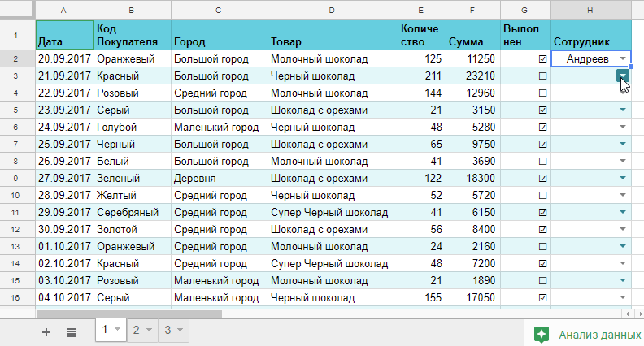Open employee dropdown in row 11
The width and height of the screenshot is (644, 346).
[x=623, y=212]
